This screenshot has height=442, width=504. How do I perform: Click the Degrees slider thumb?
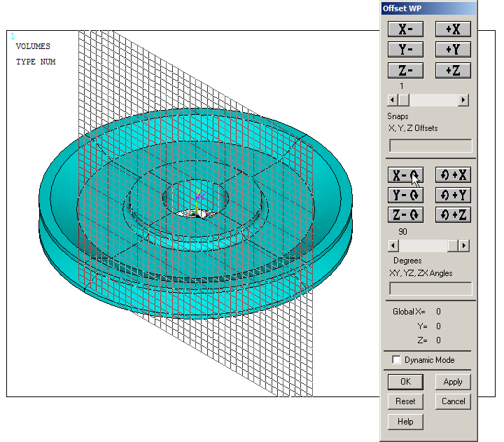pos(453,246)
